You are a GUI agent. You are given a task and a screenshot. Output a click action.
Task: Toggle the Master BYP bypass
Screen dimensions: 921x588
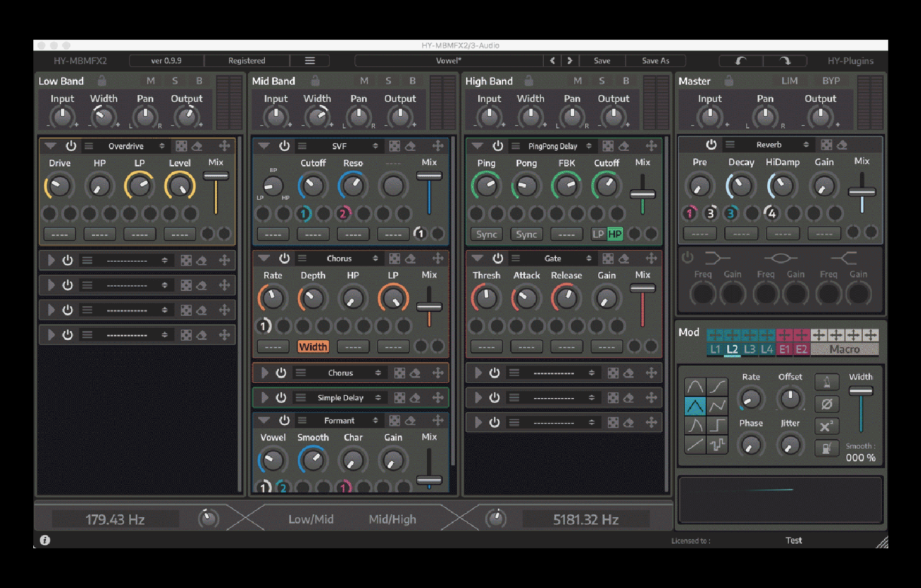(x=831, y=81)
